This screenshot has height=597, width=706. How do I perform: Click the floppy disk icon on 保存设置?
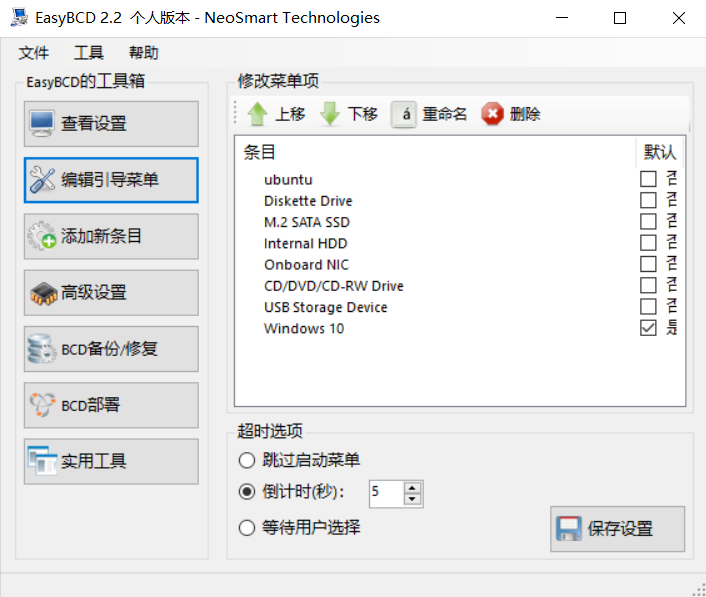coord(569,529)
